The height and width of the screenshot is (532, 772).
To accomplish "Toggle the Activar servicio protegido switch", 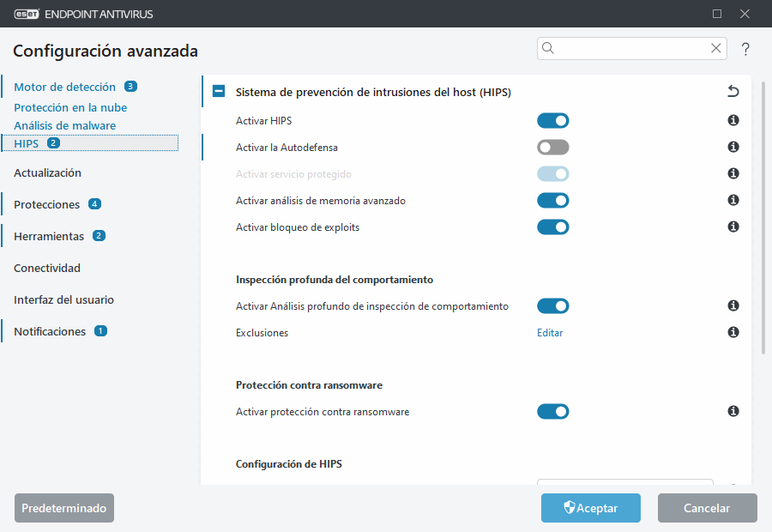I will (553, 174).
